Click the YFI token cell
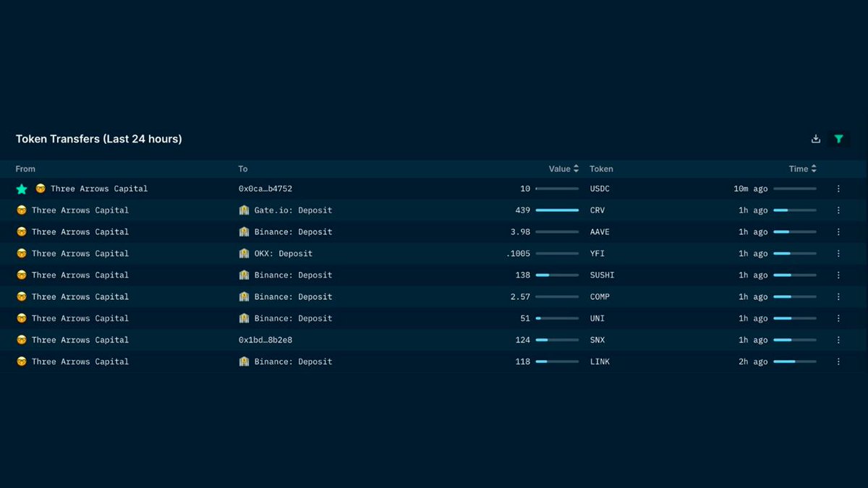This screenshot has width=868, height=488. point(597,254)
